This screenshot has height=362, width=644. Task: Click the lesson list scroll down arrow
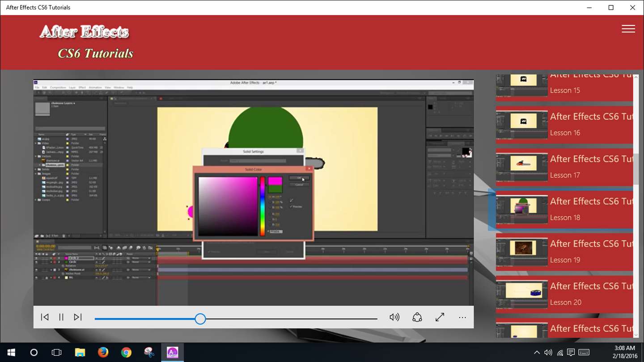coord(636,334)
